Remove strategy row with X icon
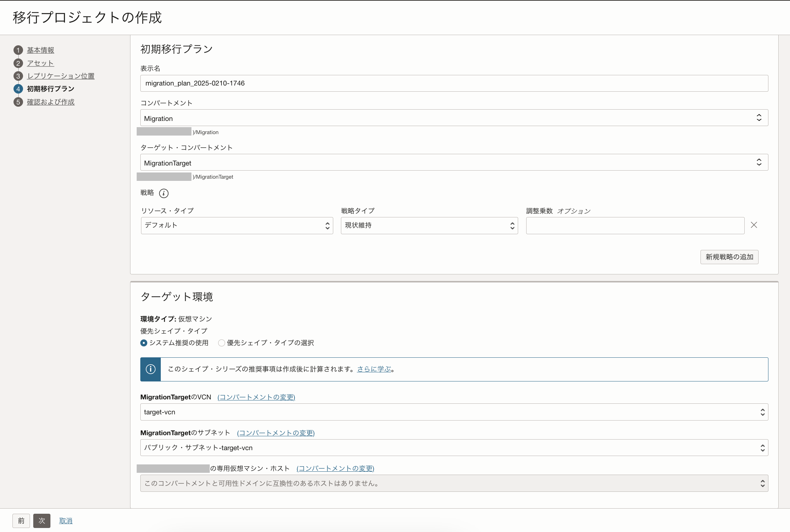 [x=754, y=225]
